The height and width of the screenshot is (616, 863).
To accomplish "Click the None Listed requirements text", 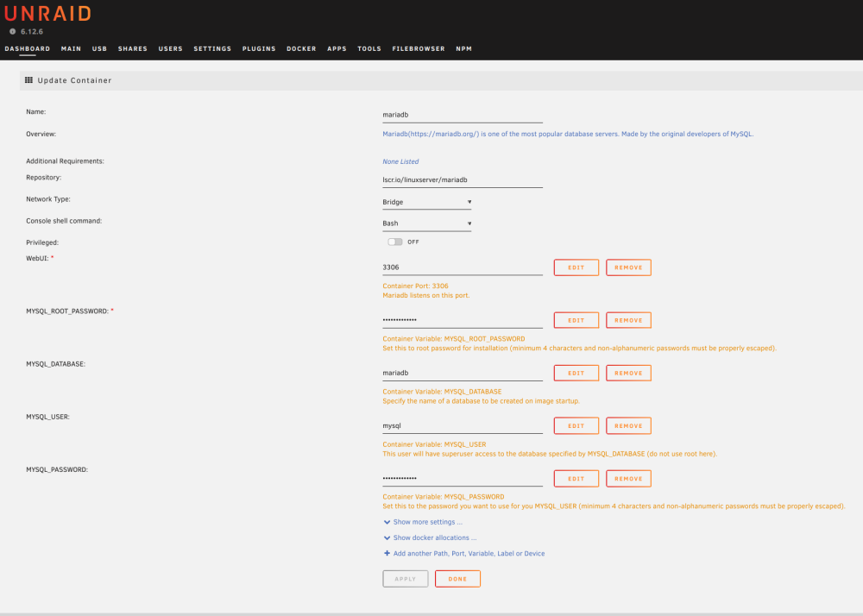I will click(x=400, y=161).
